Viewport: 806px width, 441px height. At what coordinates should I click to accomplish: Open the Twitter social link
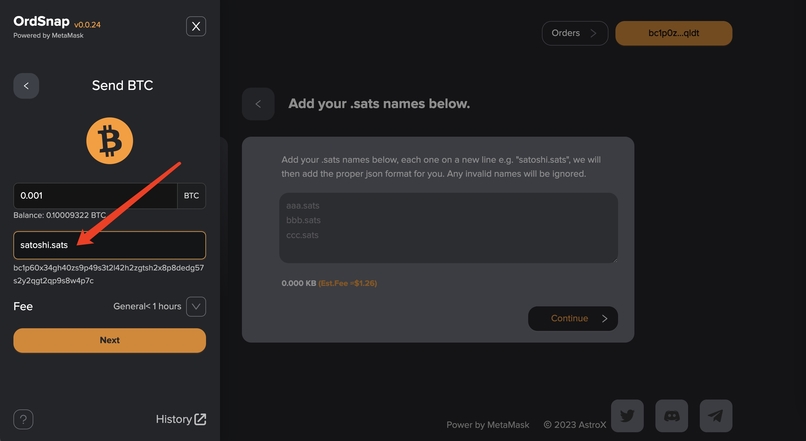tap(627, 416)
